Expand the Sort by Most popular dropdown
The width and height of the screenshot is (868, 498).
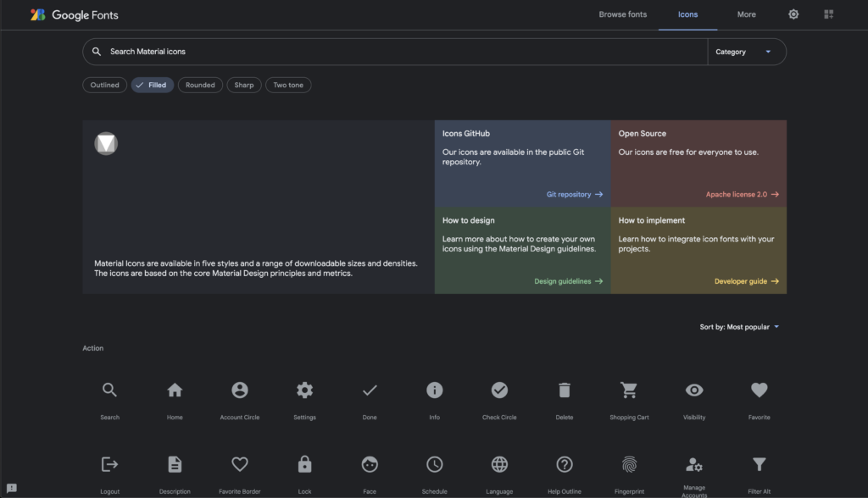click(739, 327)
